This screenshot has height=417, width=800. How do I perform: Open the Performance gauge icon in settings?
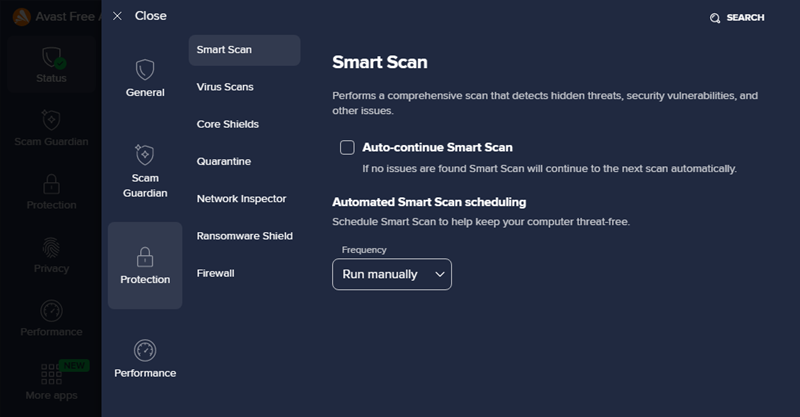[x=145, y=350]
